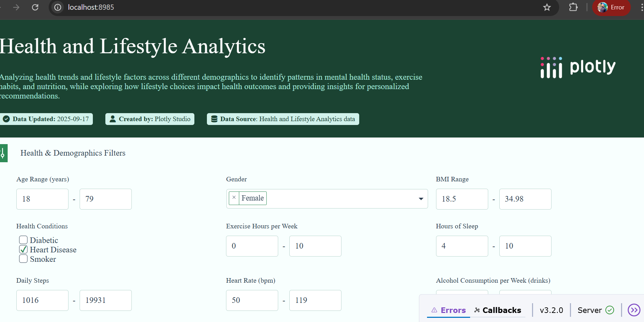
Task: Edit Exercise Hours minimum field showing 0
Action: click(x=252, y=246)
